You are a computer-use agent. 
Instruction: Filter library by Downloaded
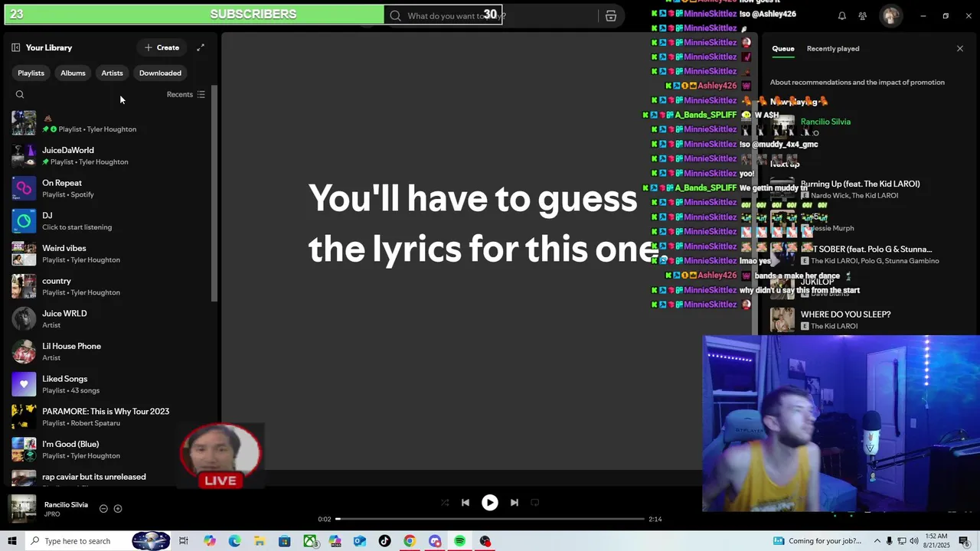(160, 73)
